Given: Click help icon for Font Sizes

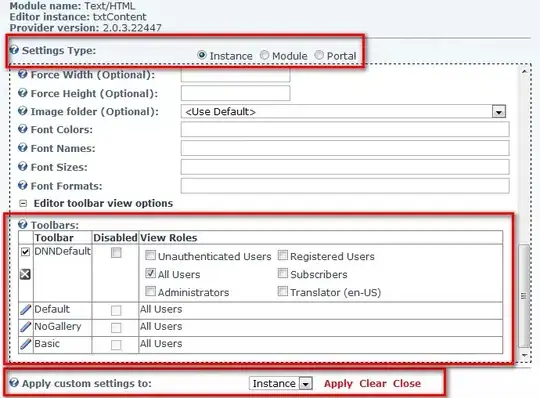Looking at the screenshot, I should (23, 167).
